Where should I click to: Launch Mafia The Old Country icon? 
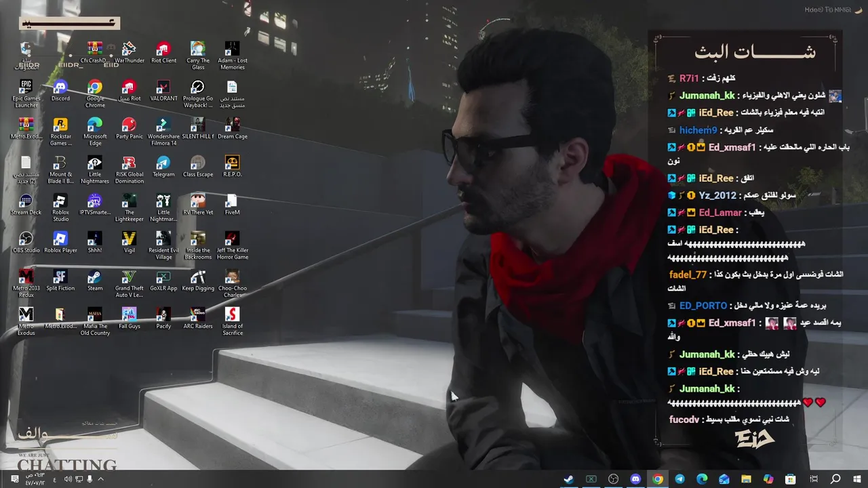(x=95, y=322)
